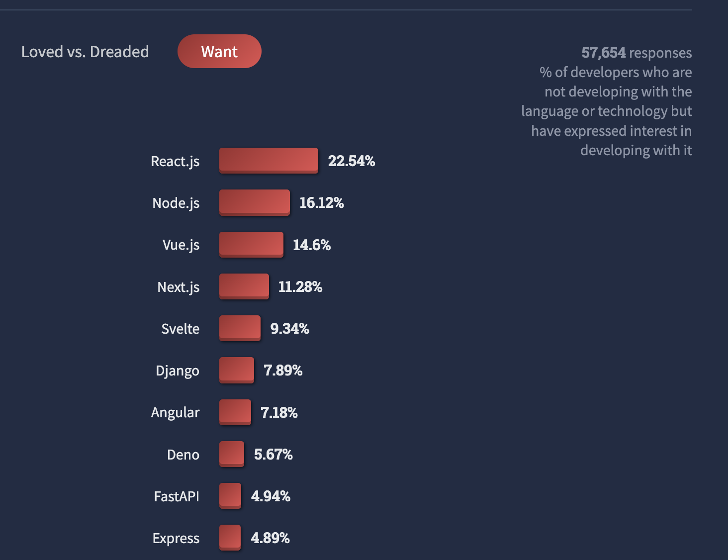Click the 16.12% value
Viewport: 728px width, 560px height.
(321, 203)
